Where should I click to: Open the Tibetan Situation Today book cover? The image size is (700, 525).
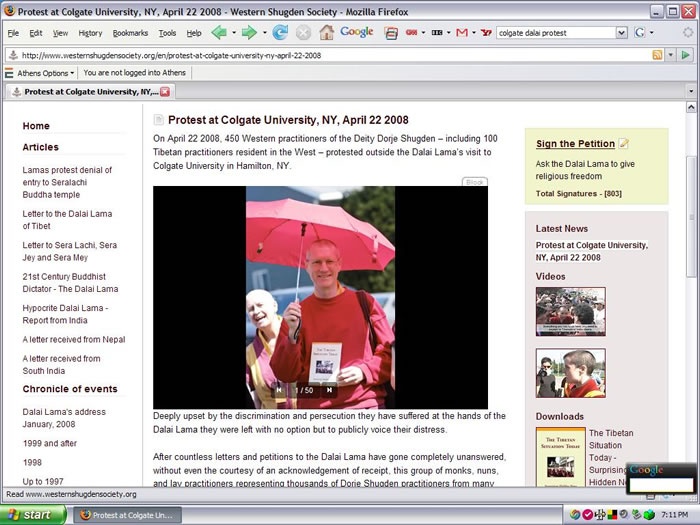point(561,457)
